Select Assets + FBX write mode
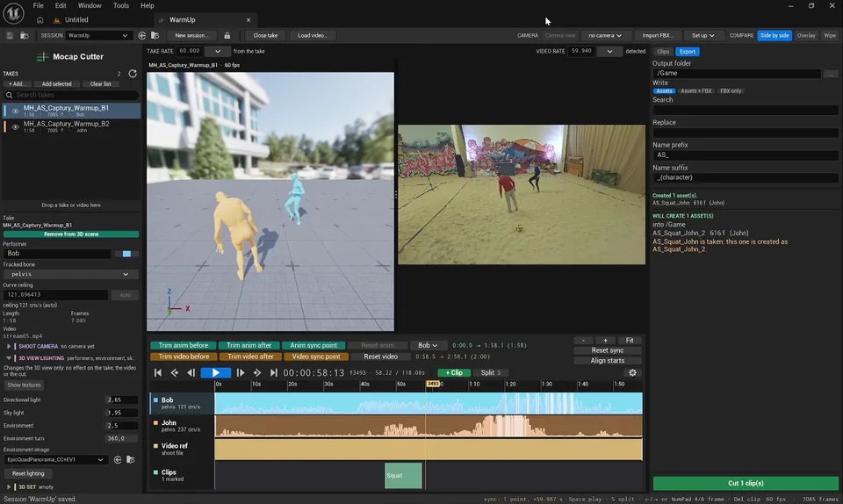The image size is (843, 504). pos(695,91)
